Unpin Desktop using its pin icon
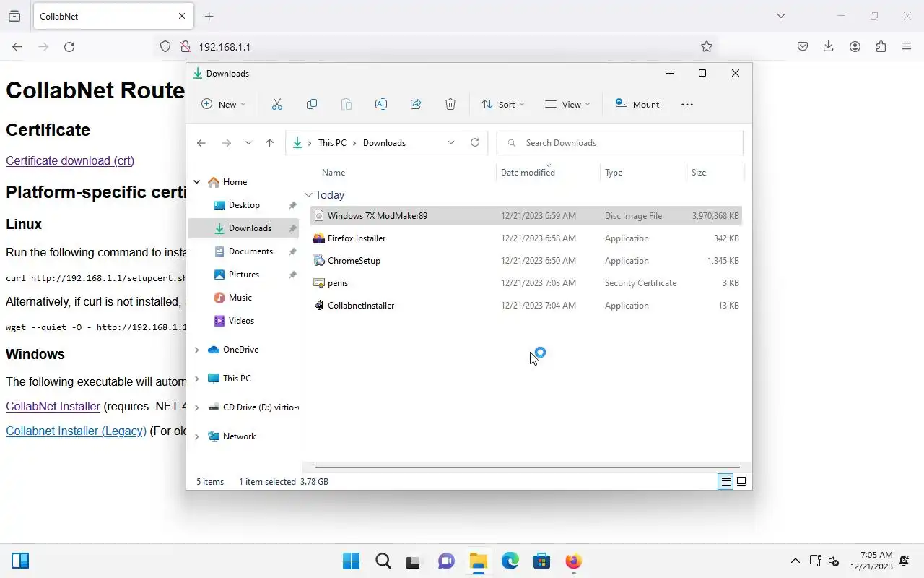The height and width of the screenshot is (578, 924). [292, 205]
